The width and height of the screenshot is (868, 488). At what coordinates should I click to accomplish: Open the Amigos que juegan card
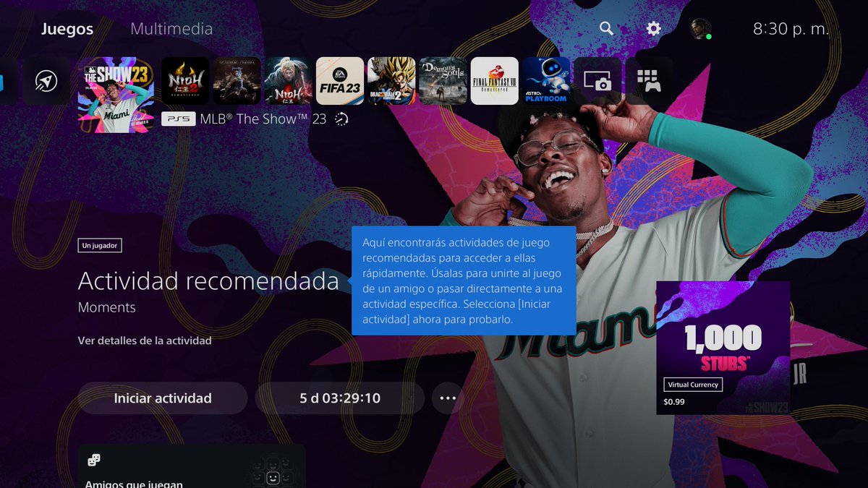[x=192, y=466]
